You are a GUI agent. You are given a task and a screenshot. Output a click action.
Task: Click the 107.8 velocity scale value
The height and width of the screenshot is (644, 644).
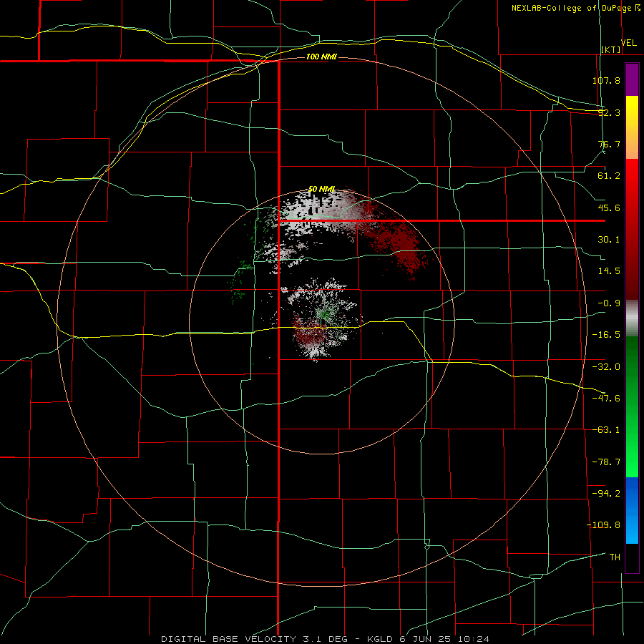606,80
